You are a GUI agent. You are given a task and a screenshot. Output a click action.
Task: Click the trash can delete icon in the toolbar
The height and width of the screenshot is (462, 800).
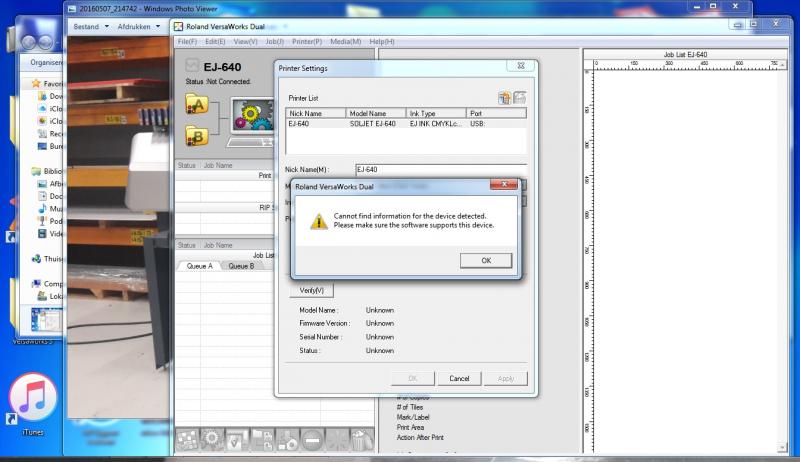point(362,440)
